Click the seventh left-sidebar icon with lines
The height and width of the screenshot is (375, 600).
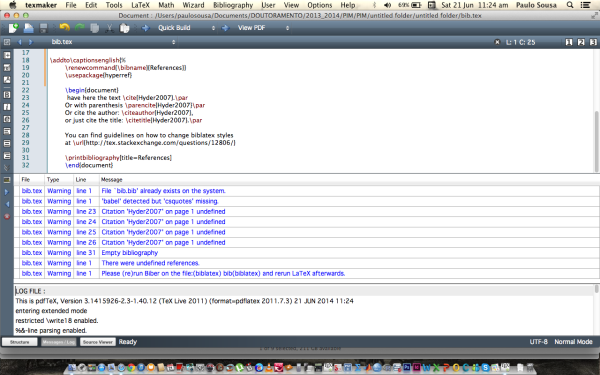[7, 131]
